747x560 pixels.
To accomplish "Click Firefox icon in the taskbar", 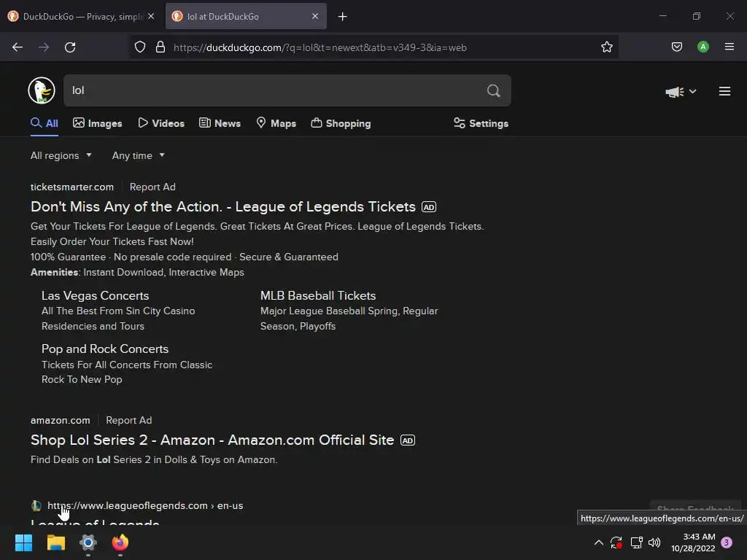I will 120,542.
